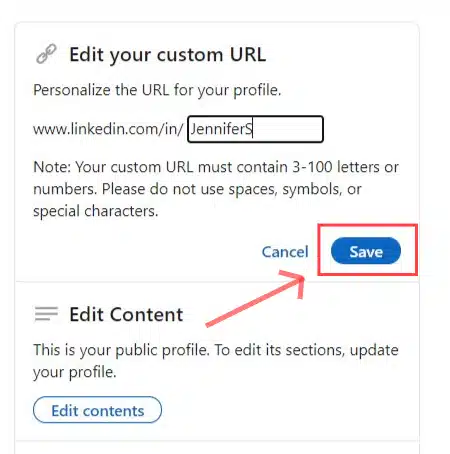Screen dimensions: 450x454
Task: Click the three-lines icon beside Edit Content
Action: 46,314
